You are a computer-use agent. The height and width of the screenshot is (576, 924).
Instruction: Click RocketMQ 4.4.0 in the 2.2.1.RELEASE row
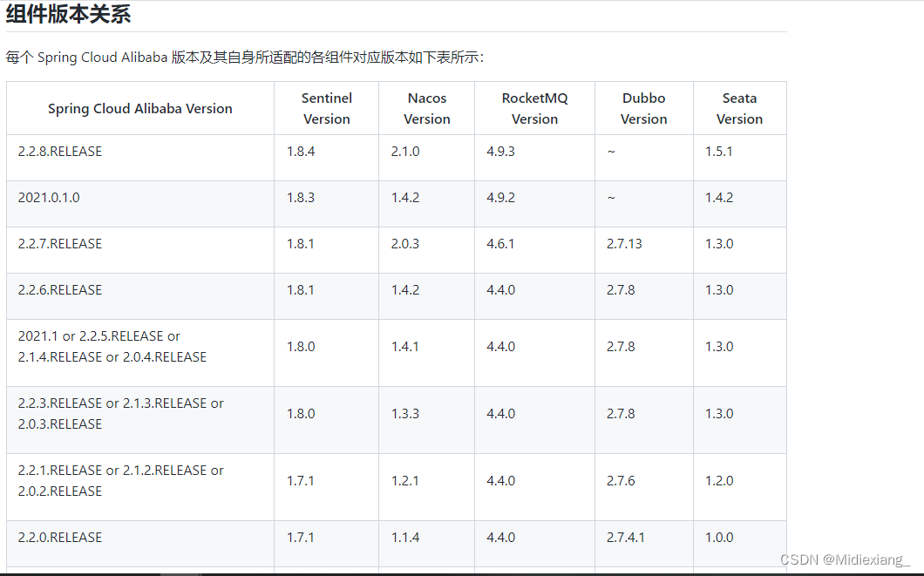pyautogui.click(x=501, y=481)
